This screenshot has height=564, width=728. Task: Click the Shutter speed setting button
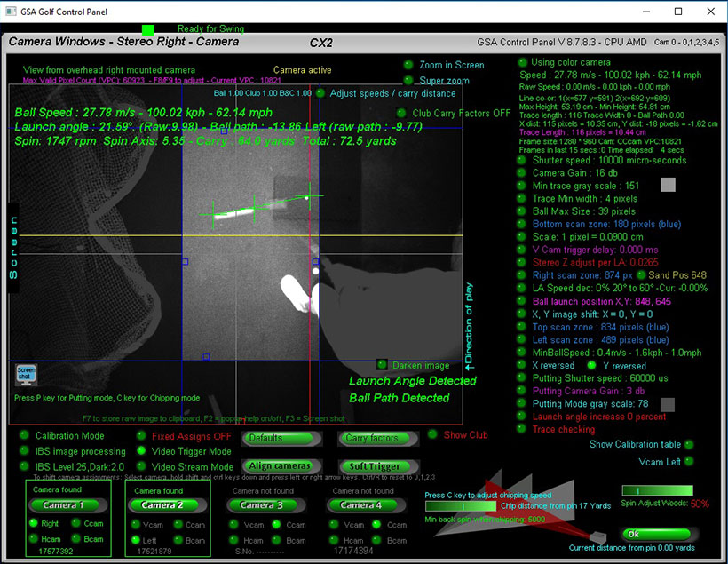coord(521,160)
